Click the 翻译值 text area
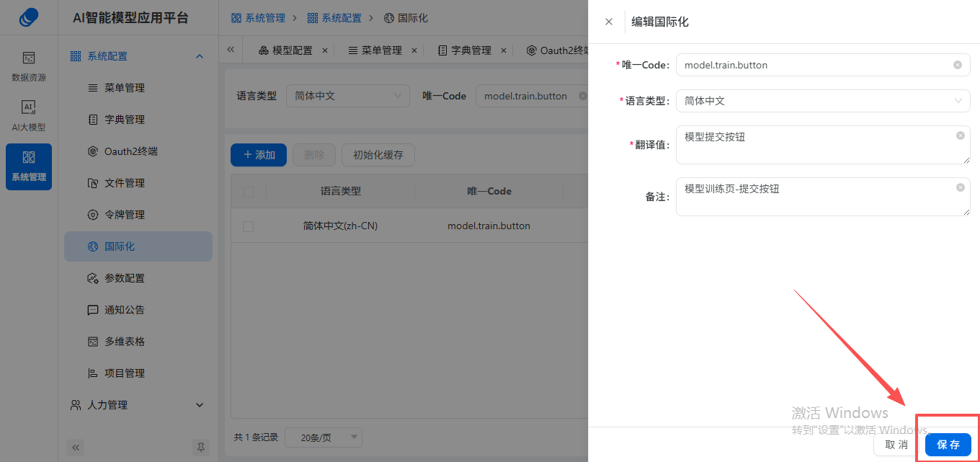The width and height of the screenshot is (980, 462). (823, 145)
